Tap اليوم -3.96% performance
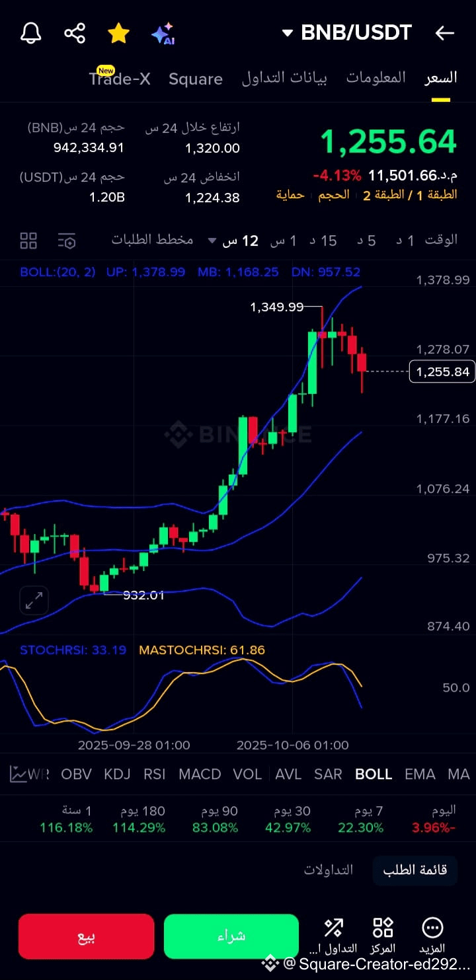Image resolution: width=476 pixels, height=980 pixels. pos(434,819)
